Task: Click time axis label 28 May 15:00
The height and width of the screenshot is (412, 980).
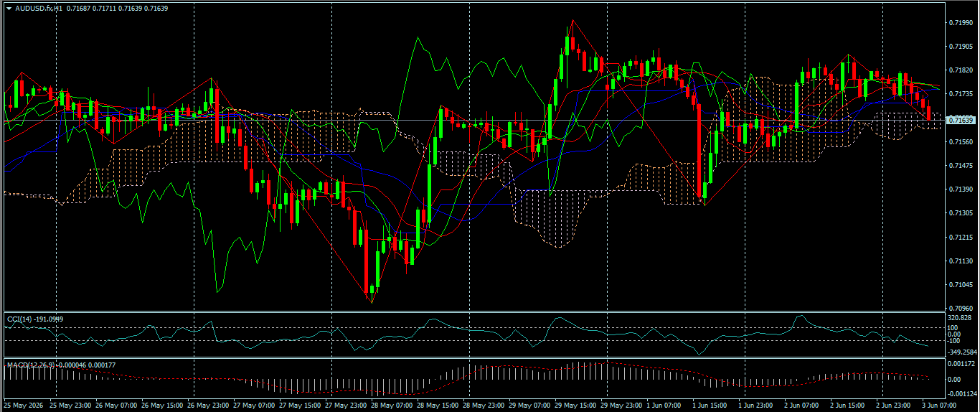Action: coord(438,406)
